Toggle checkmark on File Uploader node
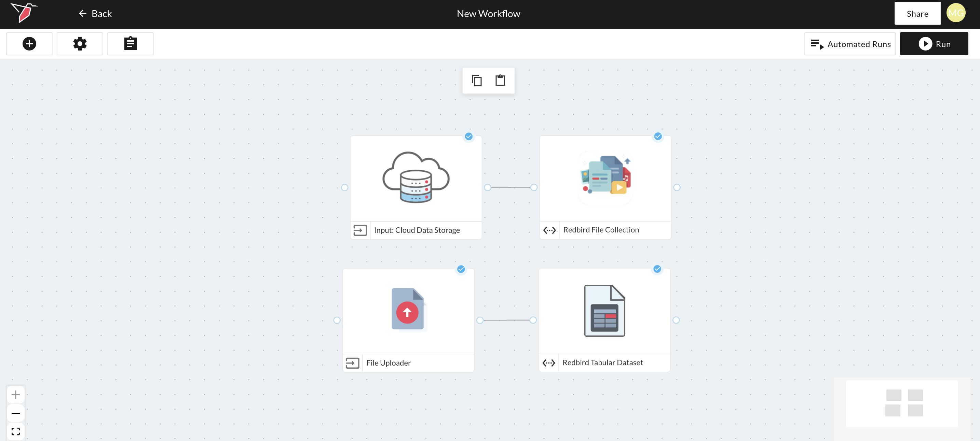The height and width of the screenshot is (441, 980). 461,269
